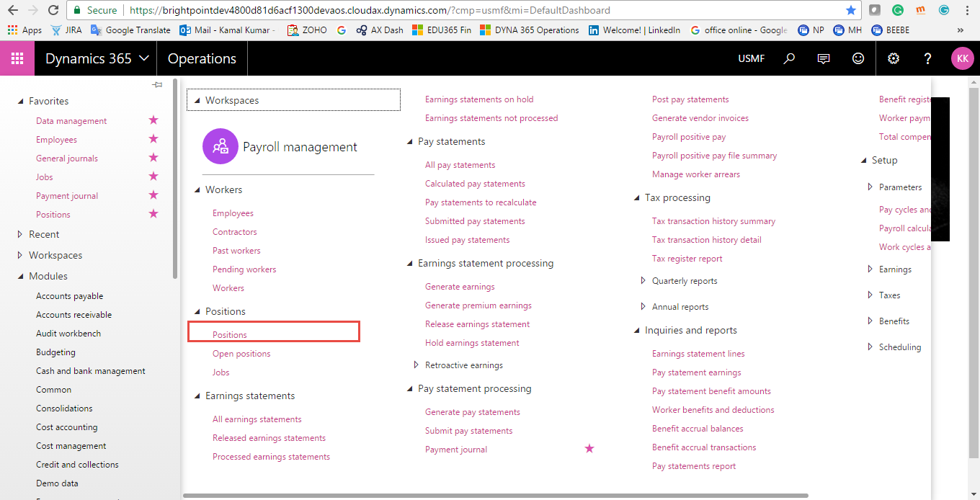Toggle the favorite star next to Jobs
This screenshot has height=500, width=980.
pyautogui.click(x=153, y=177)
